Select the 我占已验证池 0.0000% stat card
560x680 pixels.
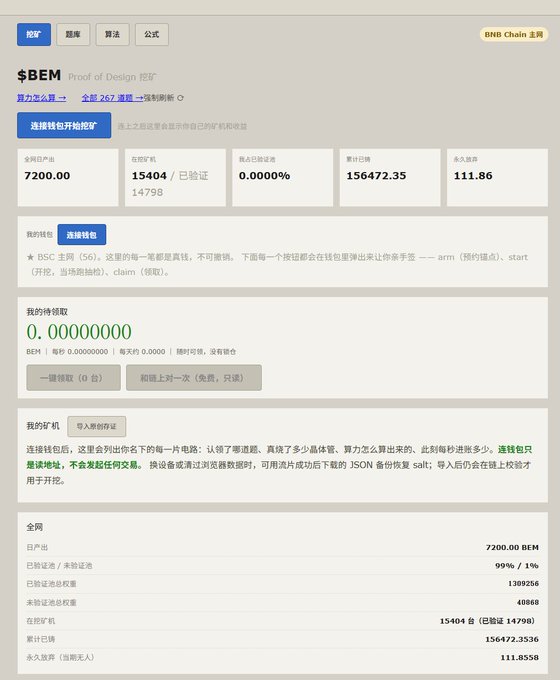(282, 177)
